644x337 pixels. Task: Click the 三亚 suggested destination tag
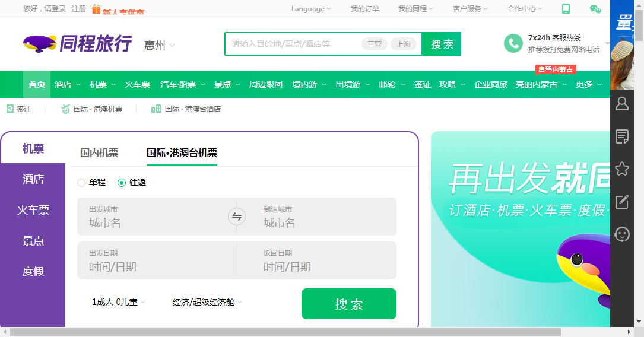[374, 44]
